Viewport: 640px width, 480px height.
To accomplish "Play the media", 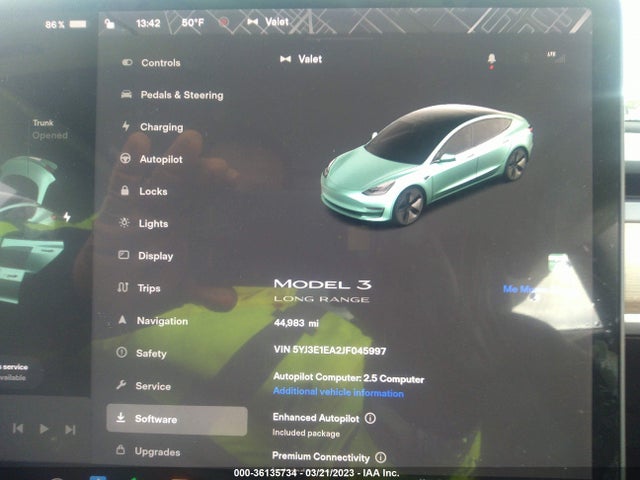I will tap(44, 429).
